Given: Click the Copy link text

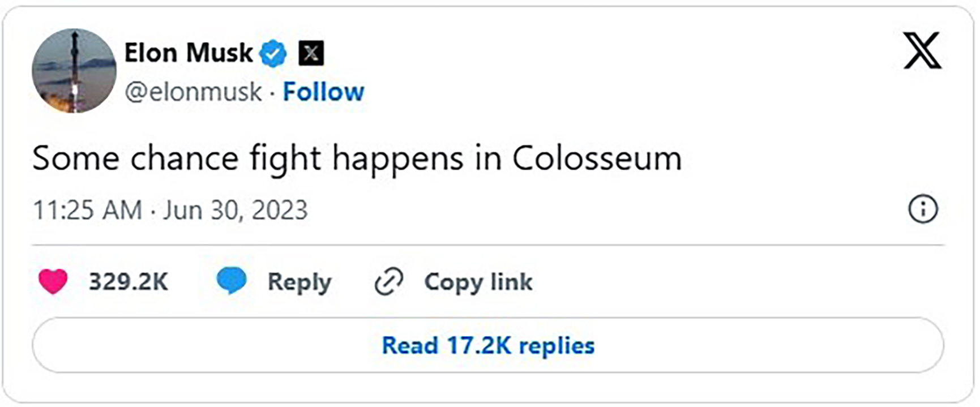Looking at the screenshot, I should [478, 281].
